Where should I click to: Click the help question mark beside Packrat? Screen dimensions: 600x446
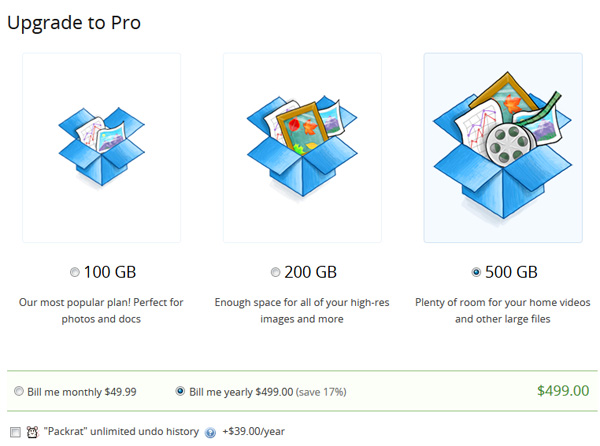tap(210, 432)
